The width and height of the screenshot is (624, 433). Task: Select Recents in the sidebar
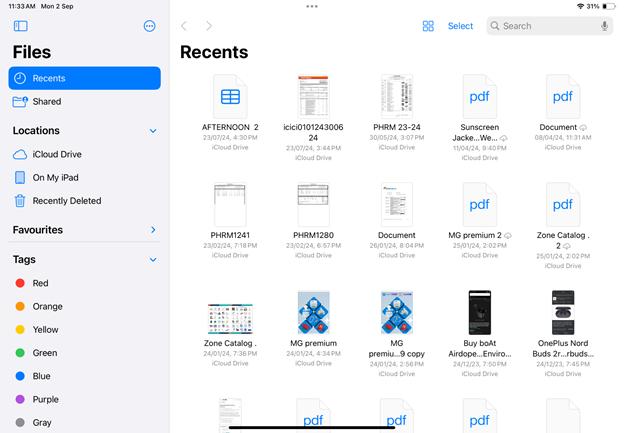(84, 78)
